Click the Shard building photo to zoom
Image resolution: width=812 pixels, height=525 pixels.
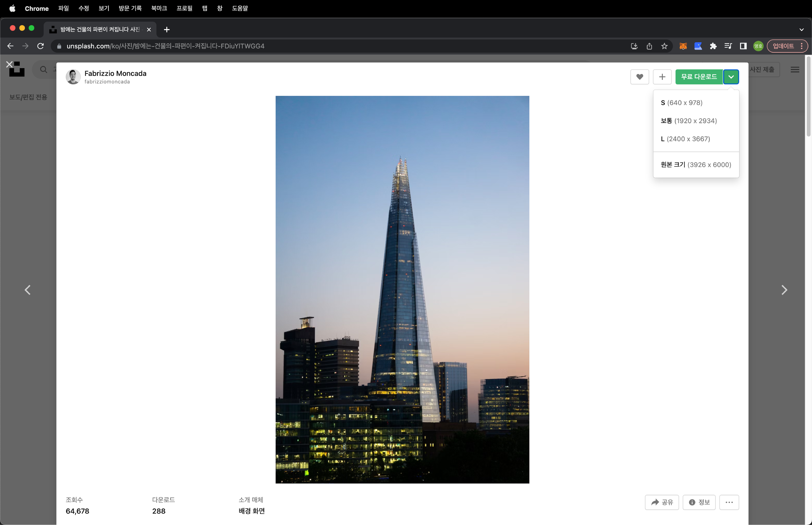[402, 289]
